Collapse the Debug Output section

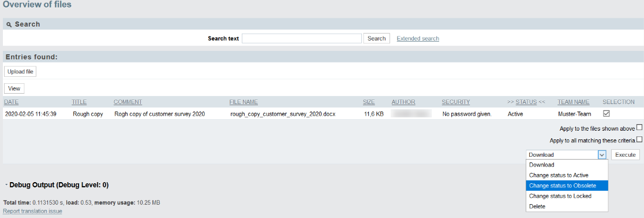click(x=6, y=185)
